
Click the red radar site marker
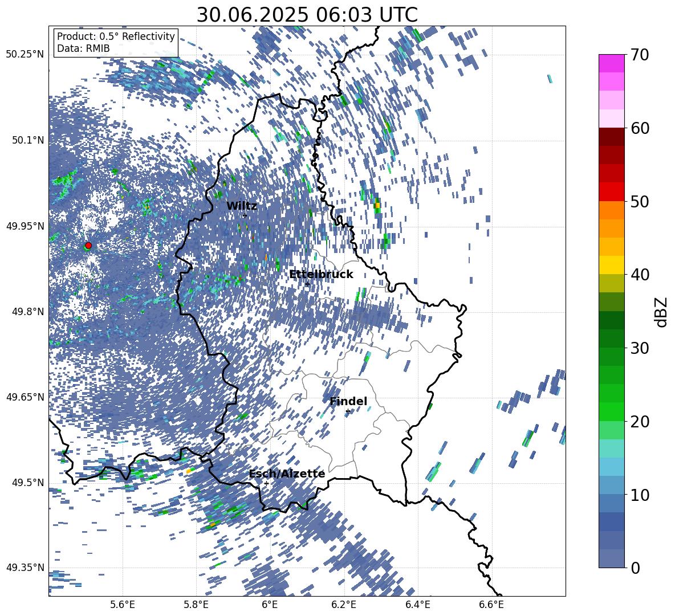point(88,245)
